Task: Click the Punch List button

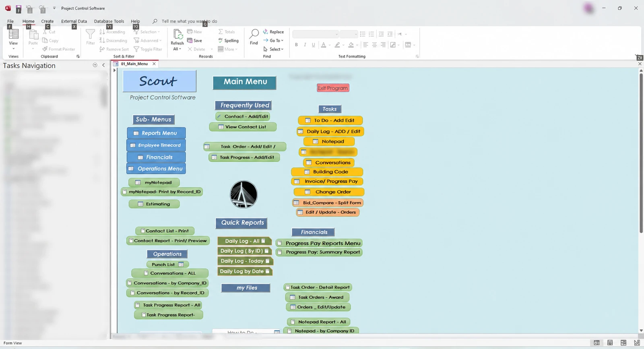Action: tap(167, 264)
